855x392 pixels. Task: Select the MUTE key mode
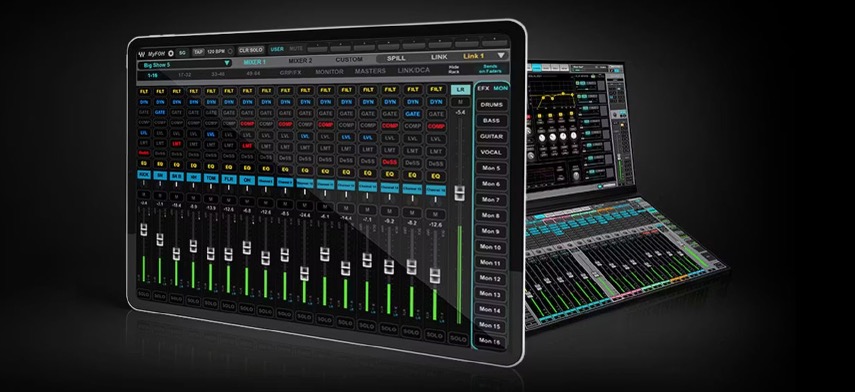click(x=296, y=49)
